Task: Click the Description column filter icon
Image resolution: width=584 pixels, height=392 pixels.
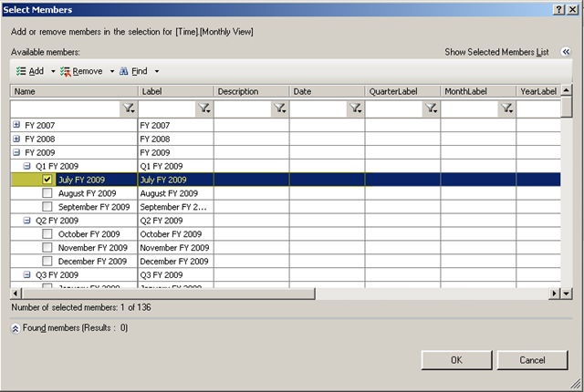Action: [280, 108]
